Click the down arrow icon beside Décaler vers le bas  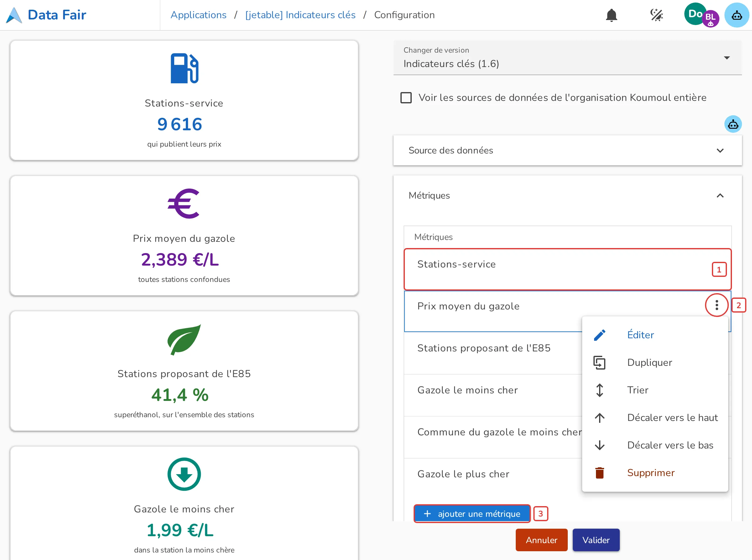599,445
